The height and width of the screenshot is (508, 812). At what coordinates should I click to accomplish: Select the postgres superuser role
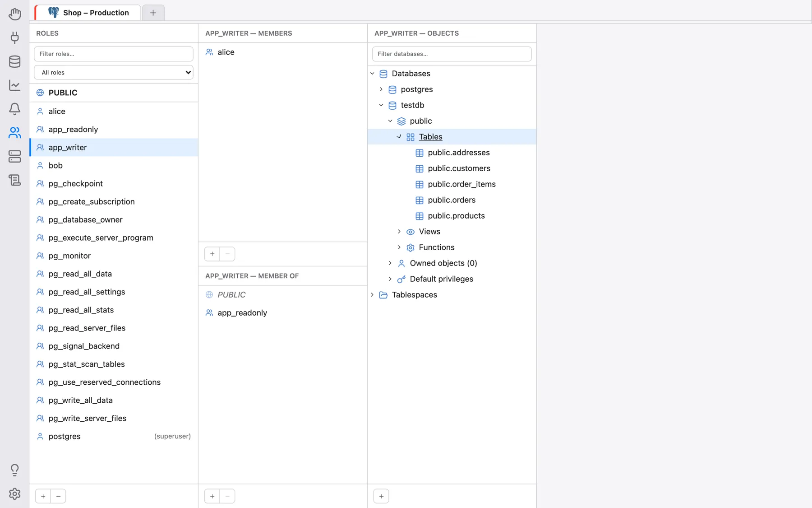(114, 436)
